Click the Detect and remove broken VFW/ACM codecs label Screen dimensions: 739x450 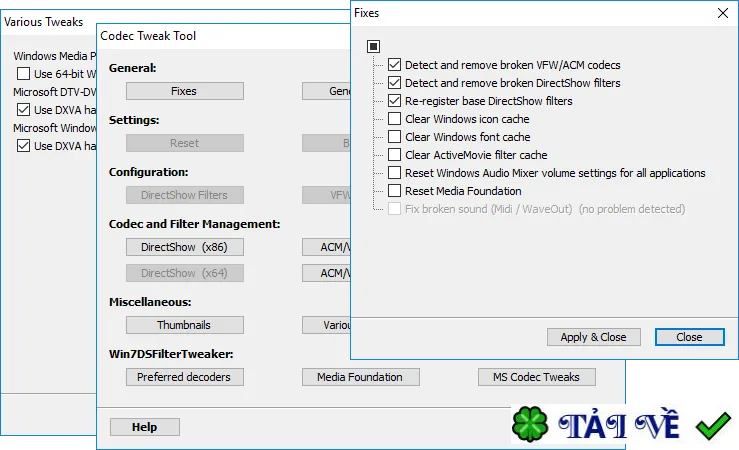pos(512,65)
